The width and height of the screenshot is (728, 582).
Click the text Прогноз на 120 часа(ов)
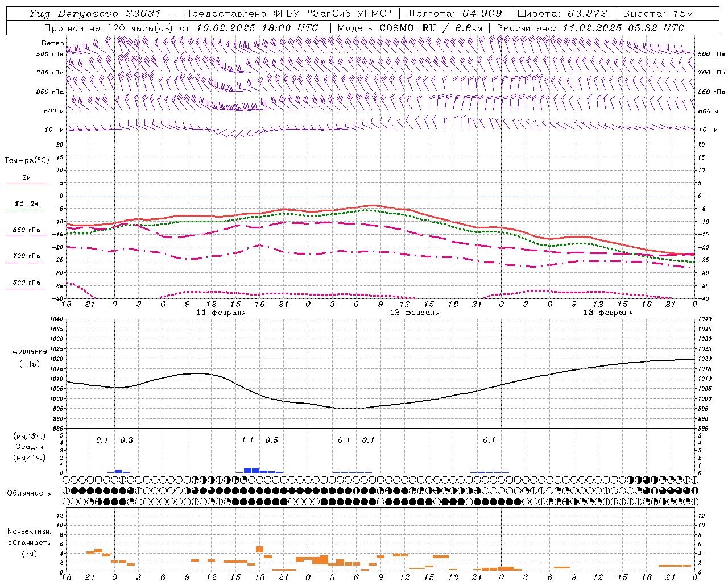[x=109, y=28]
